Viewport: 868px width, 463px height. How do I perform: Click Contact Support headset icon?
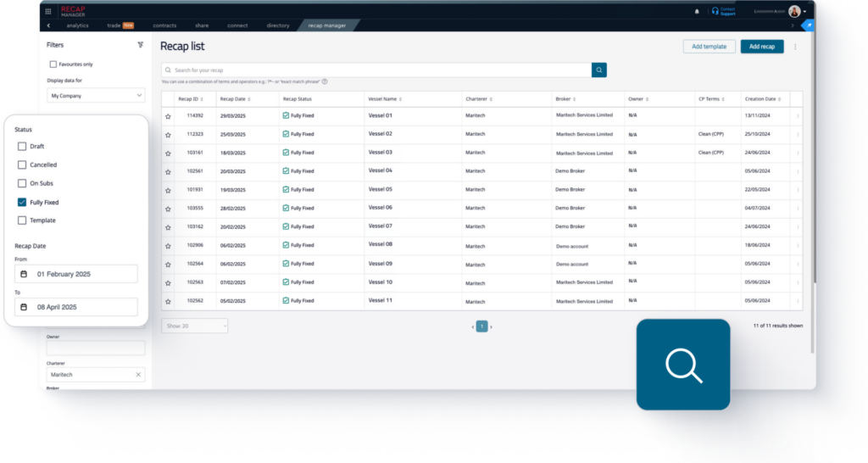coord(715,11)
